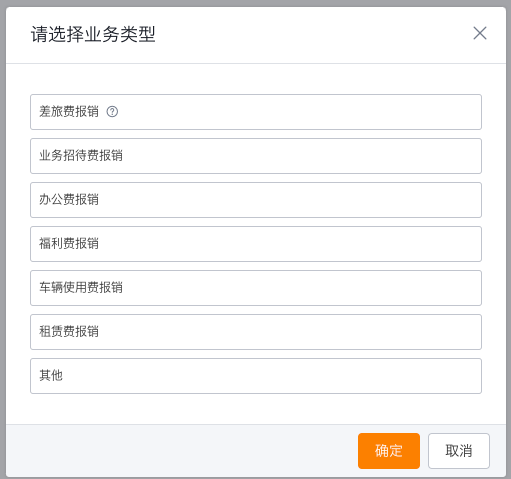The image size is (511, 479).
Task: Pick the 其他 option
Action: [x=256, y=376]
